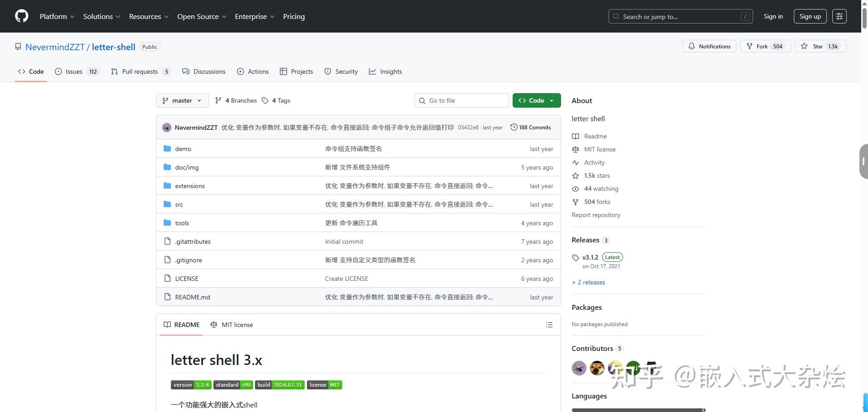Select the MIT license tab
Screen dimensions: 868x412
click(231, 325)
